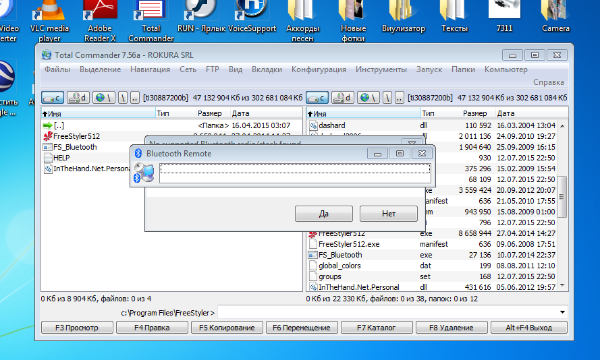
Task: Open Виулизатор desktop folder
Action: coord(403,17)
